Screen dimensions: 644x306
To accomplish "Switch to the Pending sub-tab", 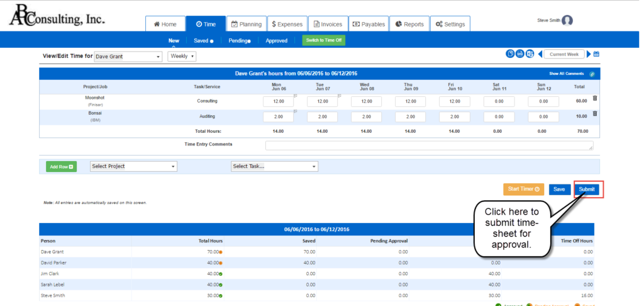I will (240, 41).
